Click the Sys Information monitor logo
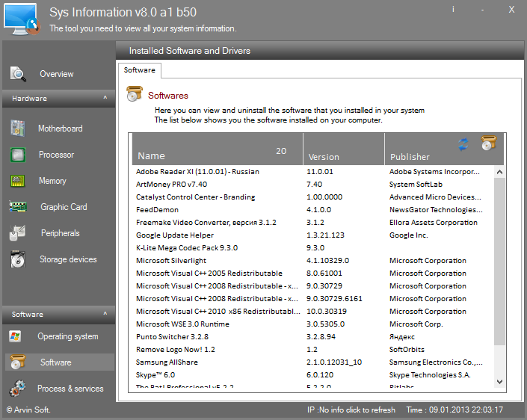Screen dimensions: 527x420 point(22,19)
